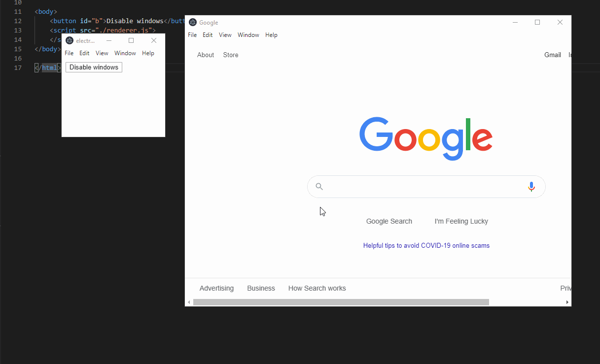
Task: Open Window menu in small electron window
Action: click(x=125, y=53)
